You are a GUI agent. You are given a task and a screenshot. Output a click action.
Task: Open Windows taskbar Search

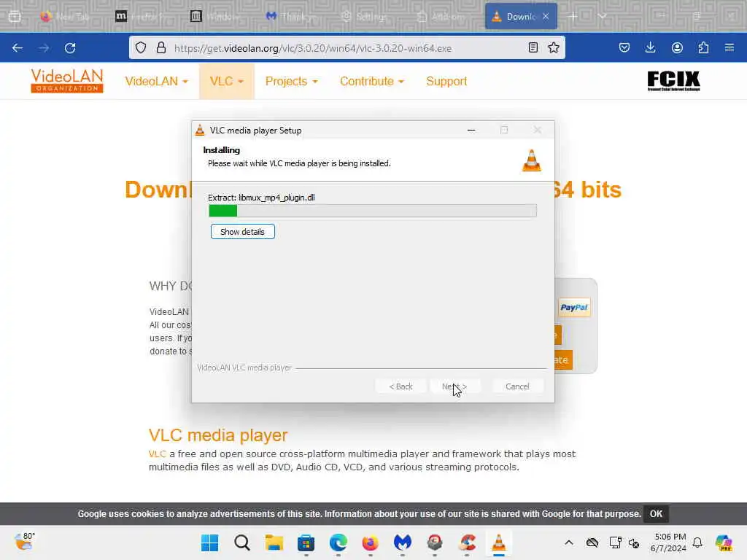pyautogui.click(x=242, y=542)
